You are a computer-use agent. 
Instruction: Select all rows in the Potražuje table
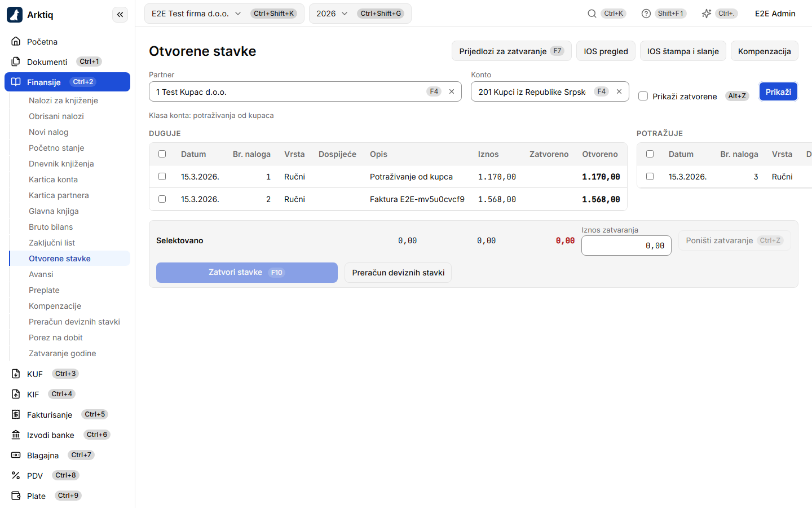click(650, 154)
